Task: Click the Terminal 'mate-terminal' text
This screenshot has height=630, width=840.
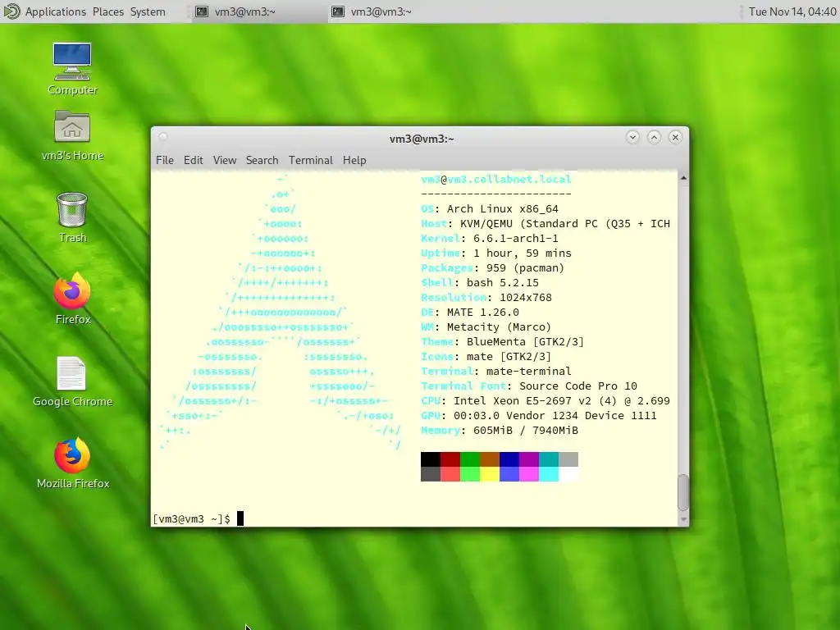Action: click(529, 372)
